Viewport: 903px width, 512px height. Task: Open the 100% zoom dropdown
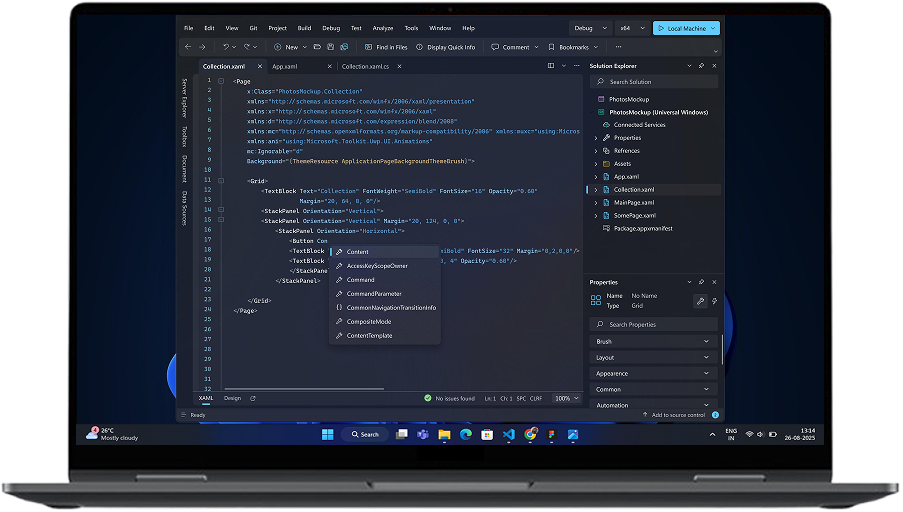[567, 399]
